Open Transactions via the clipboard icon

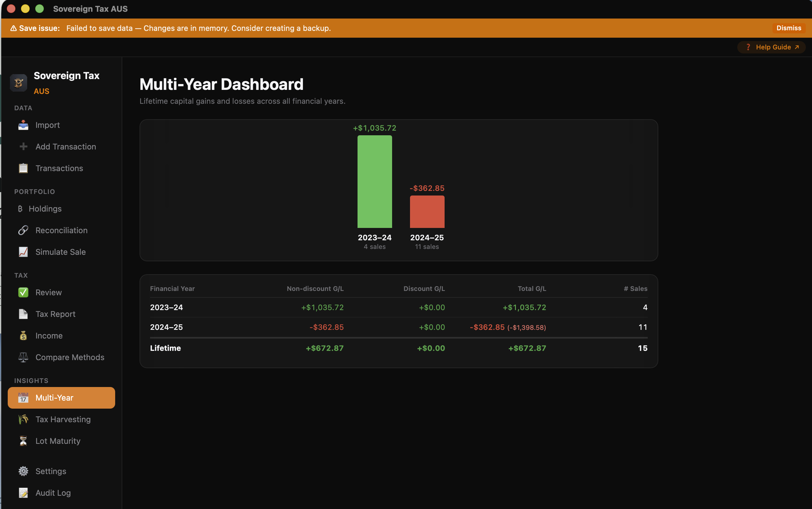tap(23, 168)
